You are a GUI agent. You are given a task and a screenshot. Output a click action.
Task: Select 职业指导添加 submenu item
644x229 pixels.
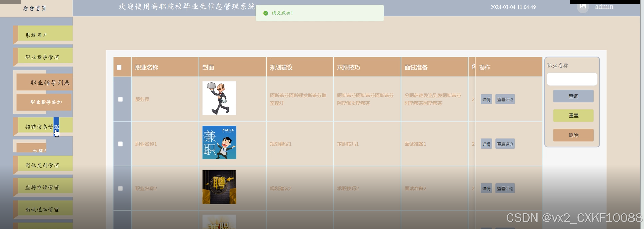[x=44, y=102]
